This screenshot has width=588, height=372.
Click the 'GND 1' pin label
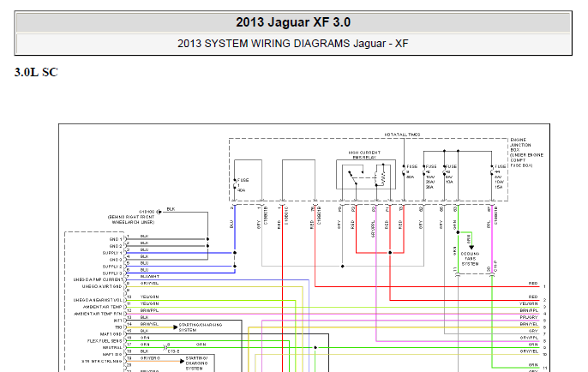[x=116, y=239]
